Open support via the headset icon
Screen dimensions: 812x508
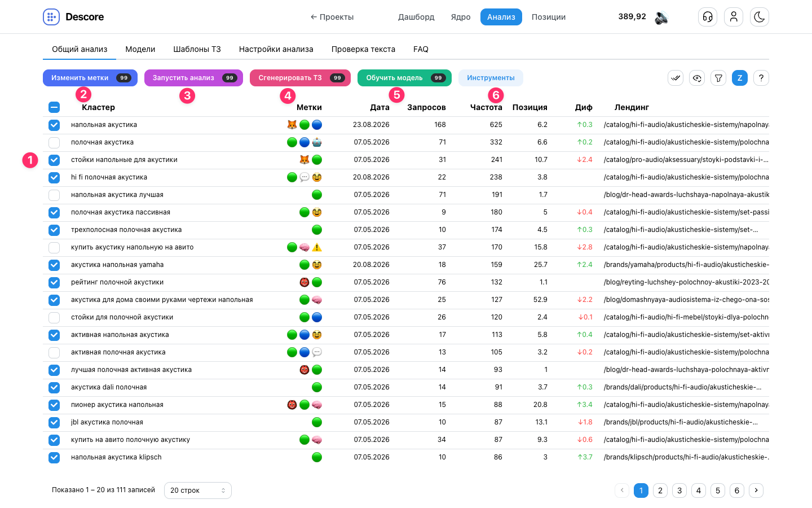(708, 17)
